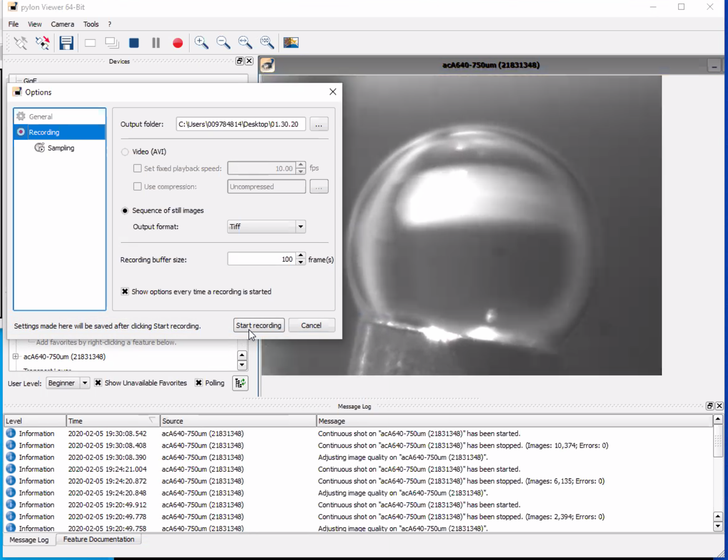
Task: Open the Output format Tiff dropdown
Action: [x=300, y=227]
